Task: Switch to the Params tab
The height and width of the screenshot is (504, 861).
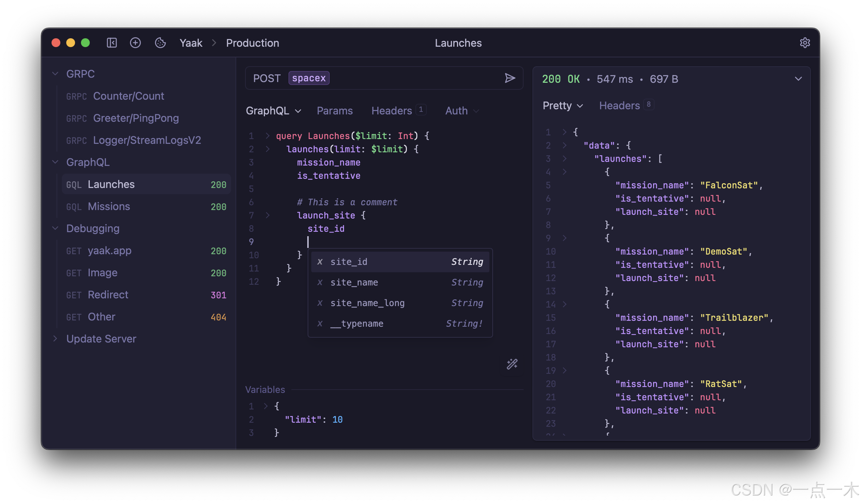Action: 334,111
